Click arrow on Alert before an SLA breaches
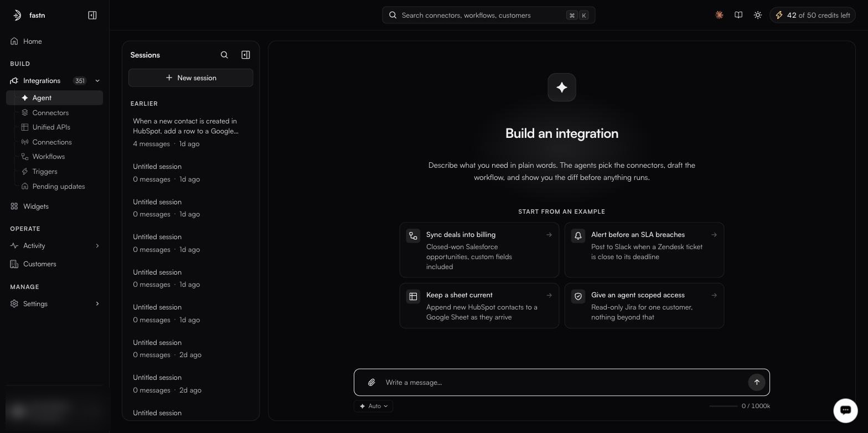 (714, 235)
